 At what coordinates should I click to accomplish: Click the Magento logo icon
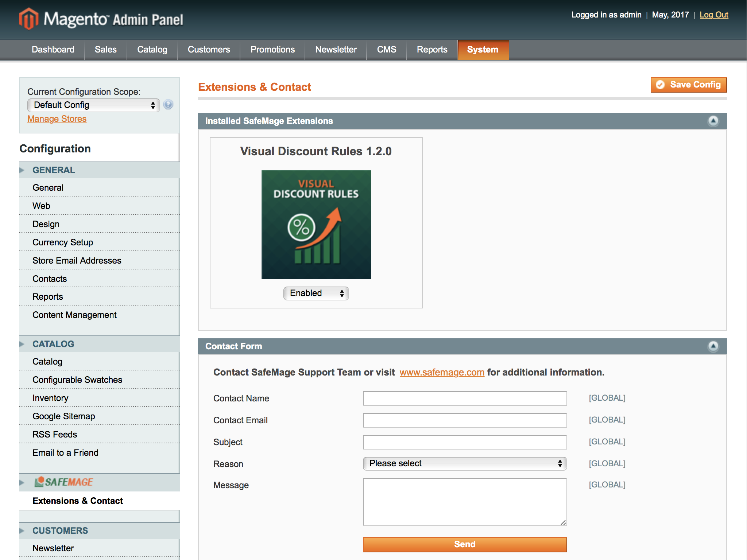(29, 19)
